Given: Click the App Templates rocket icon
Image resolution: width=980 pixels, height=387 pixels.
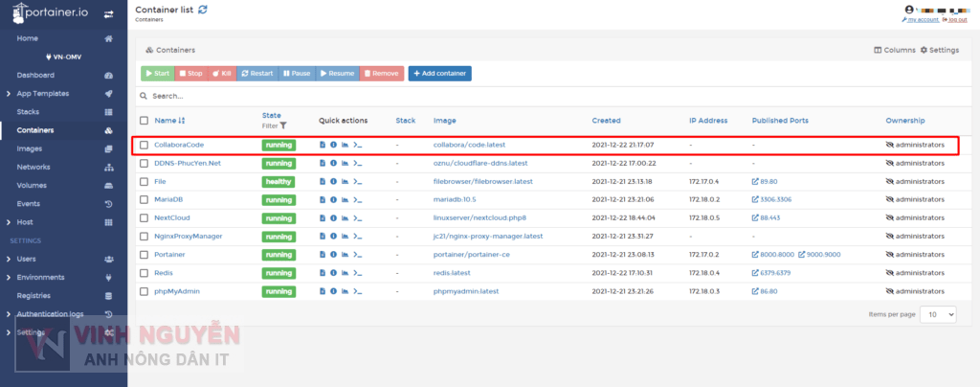Looking at the screenshot, I should (x=109, y=94).
